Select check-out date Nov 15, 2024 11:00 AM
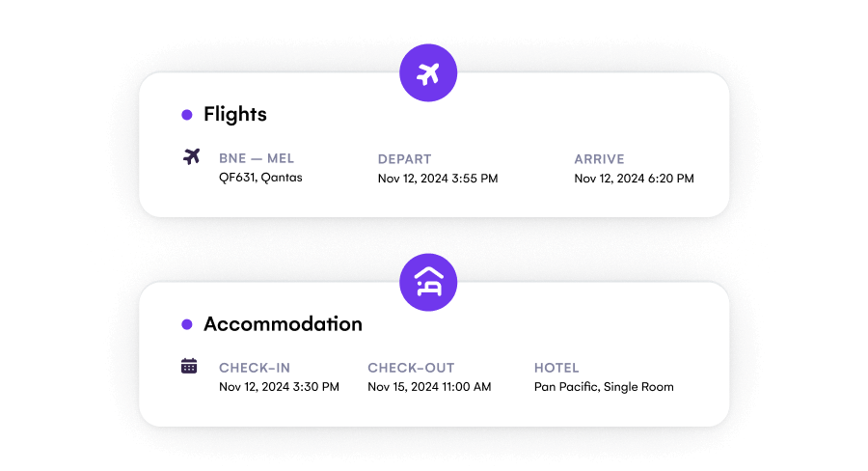 [429, 387]
